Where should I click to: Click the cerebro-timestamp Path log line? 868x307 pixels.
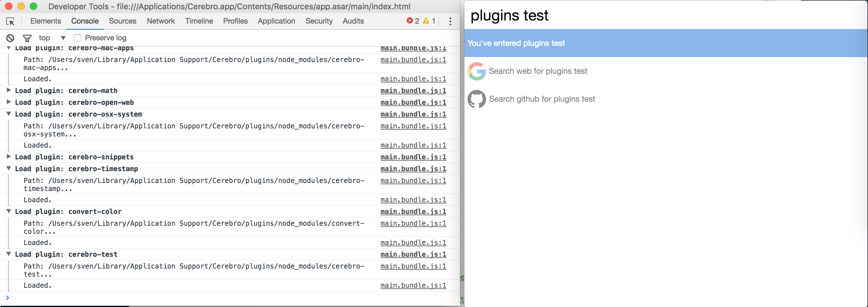click(x=194, y=185)
